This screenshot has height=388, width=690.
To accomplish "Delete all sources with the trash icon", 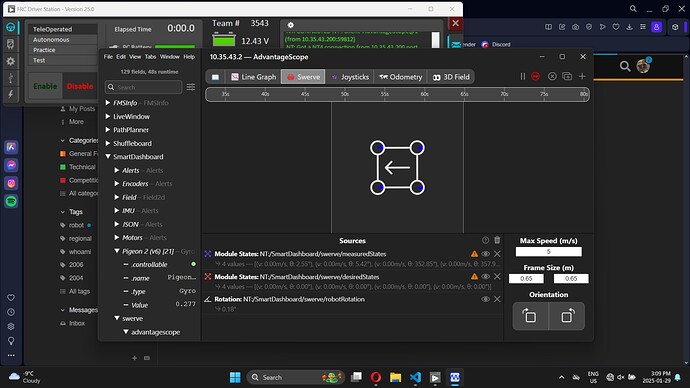I will point(497,240).
